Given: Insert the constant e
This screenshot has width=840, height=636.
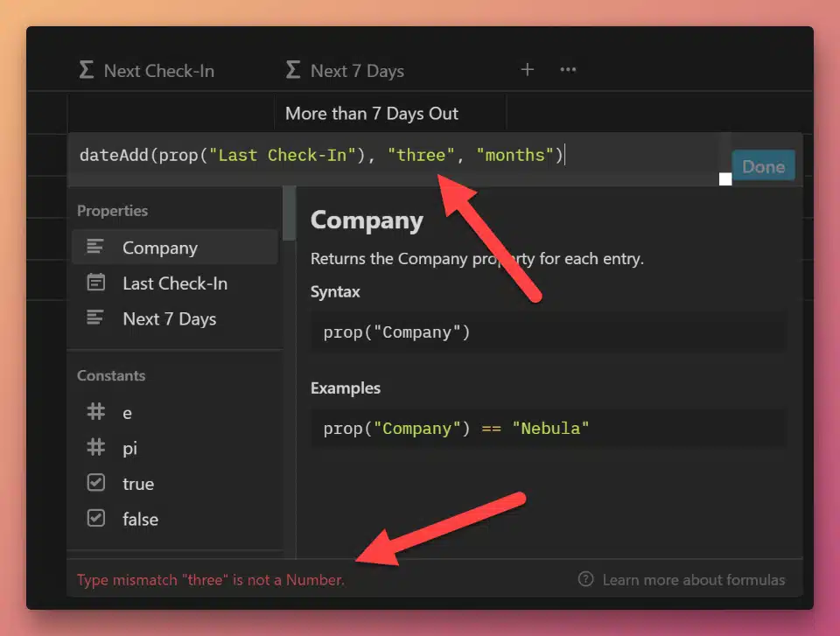Looking at the screenshot, I should point(175,413).
